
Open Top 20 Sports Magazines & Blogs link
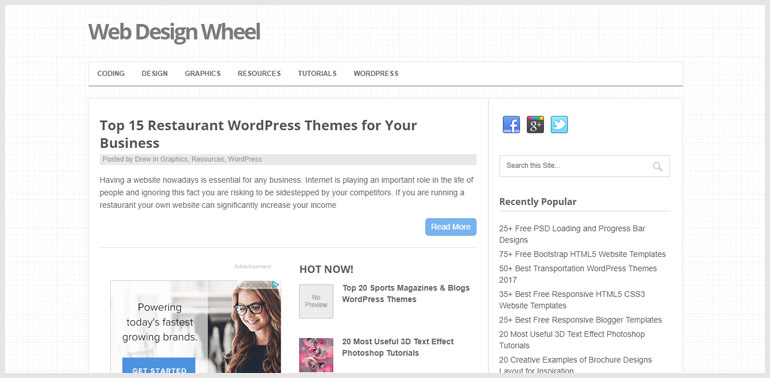pyautogui.click(x=406, y=294)
